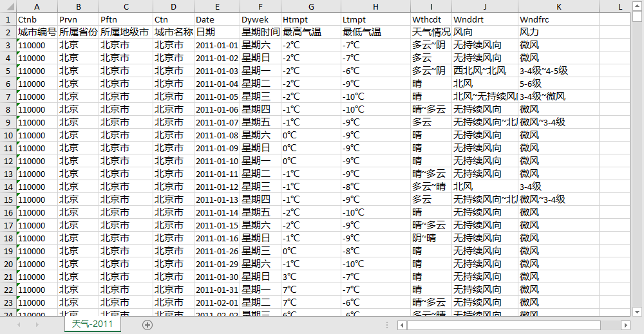Select cell containing Htmpt
Viewport: 644px width, 334px height.
pyautogui.click(x=311, y=19)
